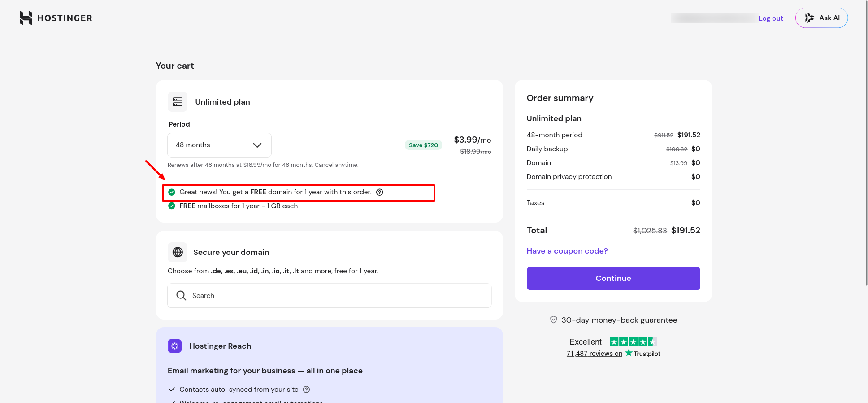Click the Domain privacy protection row
Screen dimensions: 868x403
(x=613, y=177)
